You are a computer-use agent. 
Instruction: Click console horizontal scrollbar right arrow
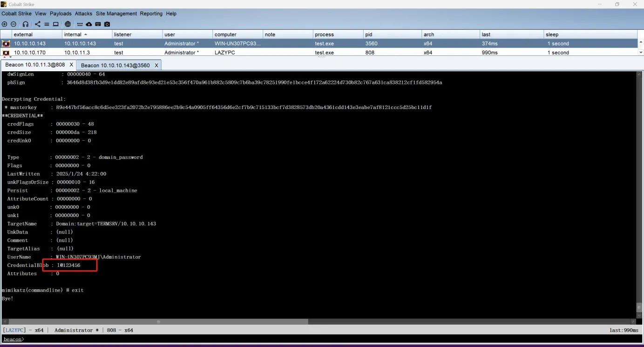tap(633, 321)
